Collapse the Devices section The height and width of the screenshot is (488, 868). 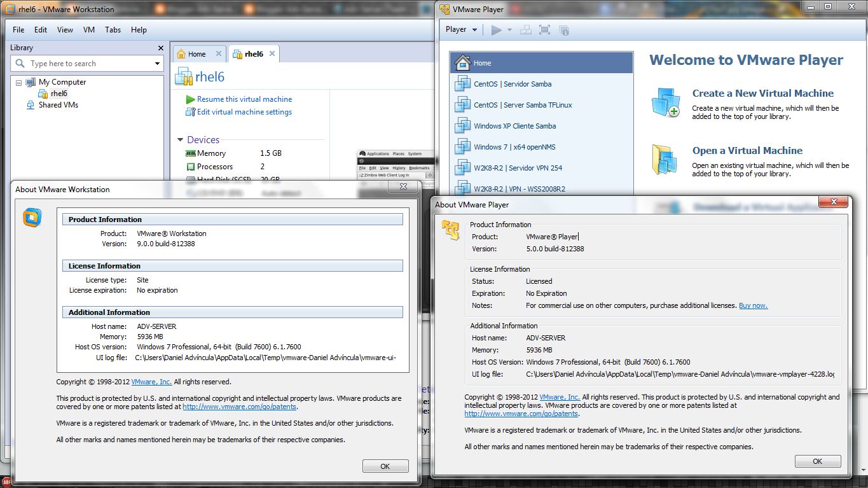point(181,140)
